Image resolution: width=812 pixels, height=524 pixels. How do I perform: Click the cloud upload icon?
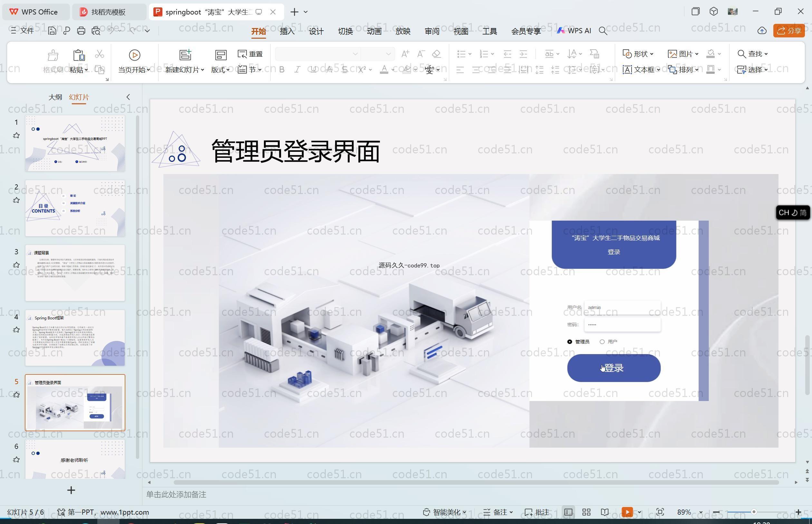762,31
